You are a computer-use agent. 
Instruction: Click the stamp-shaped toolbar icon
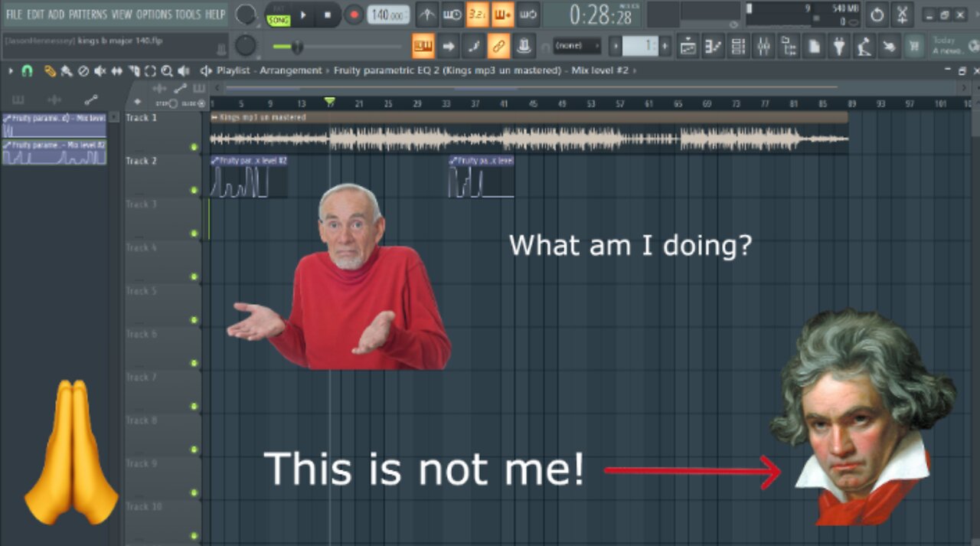pos(524,46)
